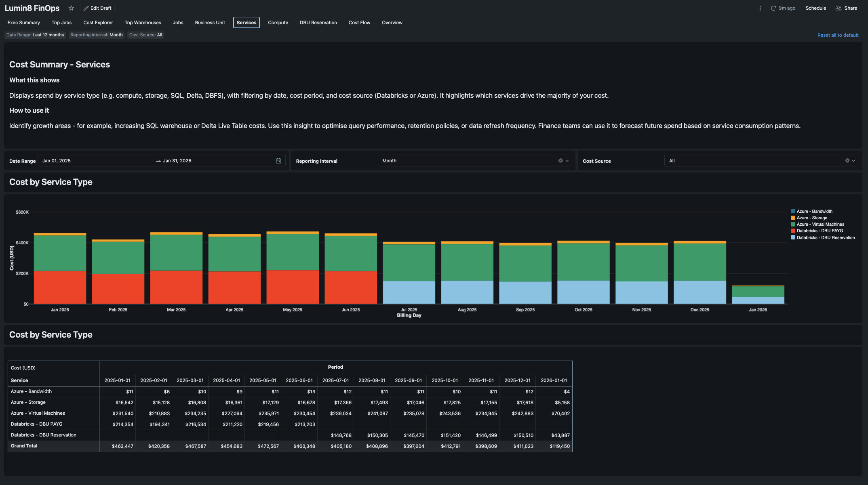The width and height of the screenshot is (868, 485).
Task: Click Reset all to default link
Action: (838, 35)
